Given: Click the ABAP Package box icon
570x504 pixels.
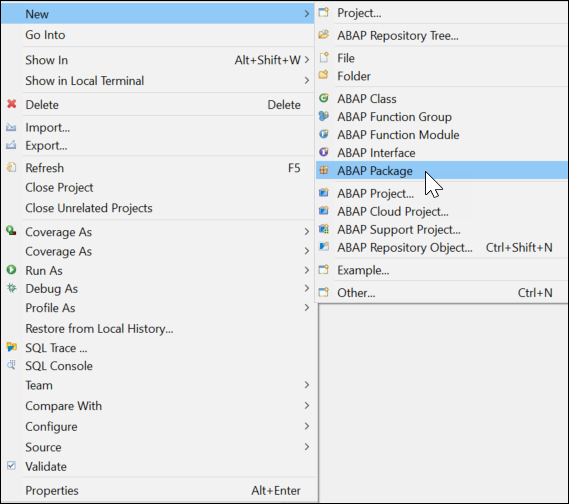Looking at the screenshot, I should 324,170.
